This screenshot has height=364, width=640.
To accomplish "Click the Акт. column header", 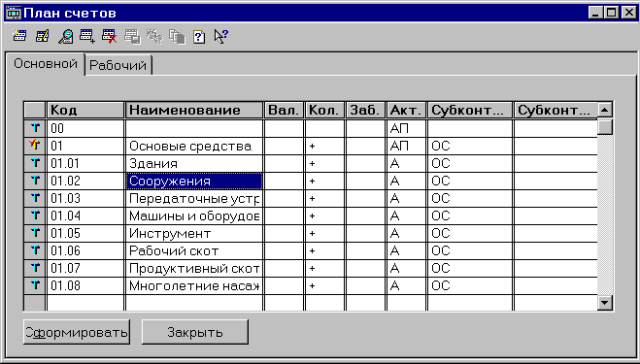I will (406, 111).
